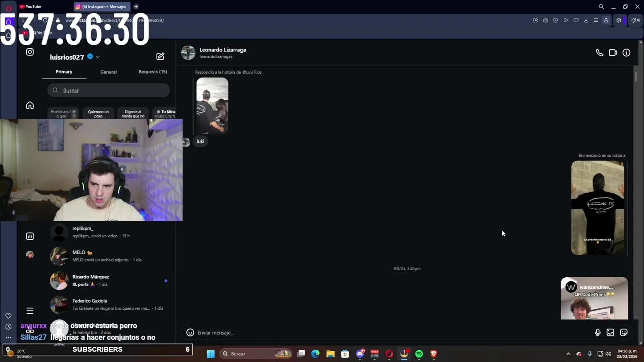Open conversation with Federico Gaxiola
This screenshot has width=644, height=362.
pyautogui.click(x=109, y=304)
